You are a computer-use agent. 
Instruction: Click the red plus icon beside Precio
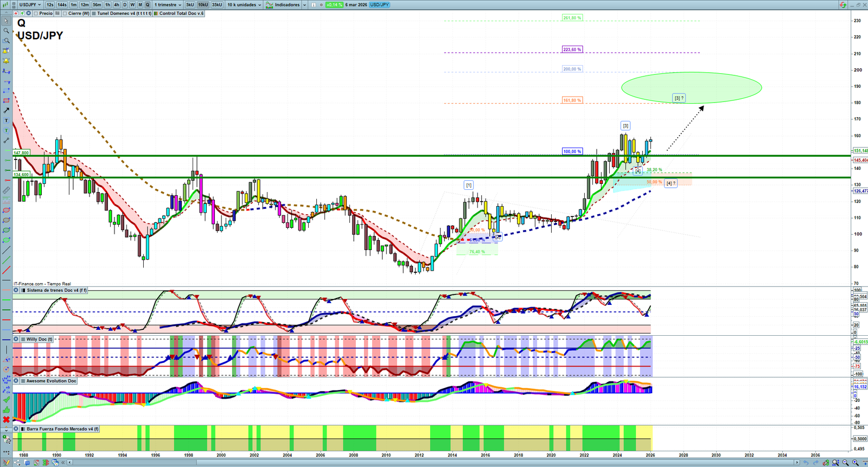[17, 14]
